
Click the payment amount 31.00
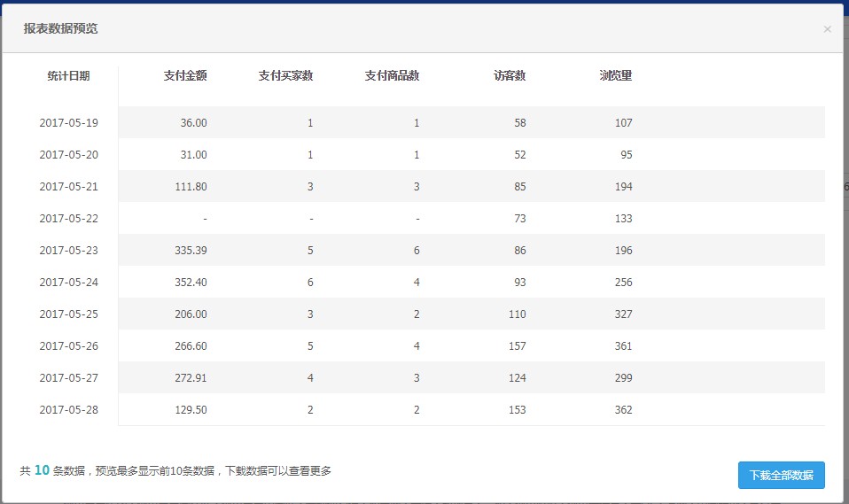point(193,155)
